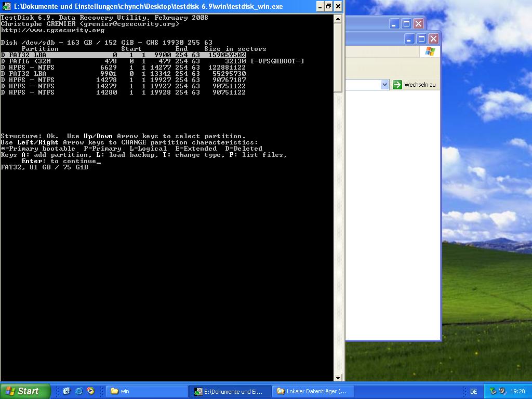Click the 'Size in sectors' column header
Image resolution: width=532 pixels, height=399 pixels.
pos(235,49)
